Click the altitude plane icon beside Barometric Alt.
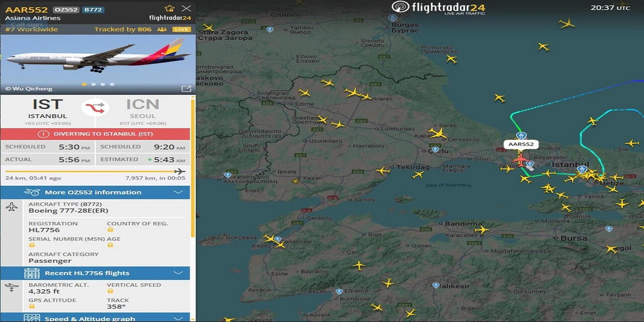The image size is (644, 322). click(12, 288)
